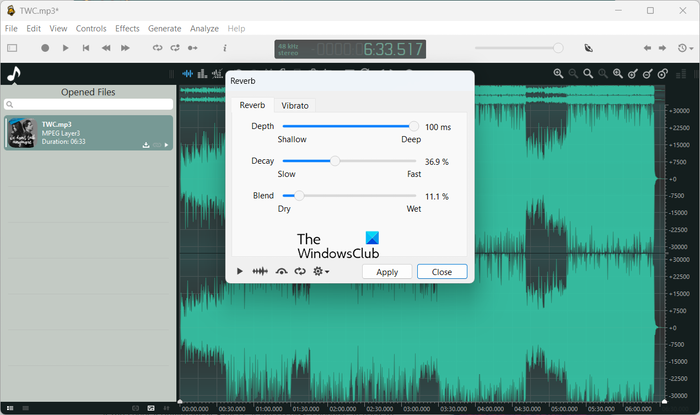This screenshot has width=700, height=415.
Task: Click the Rewind button in the toolbar
Action: [x=106, y=48]
